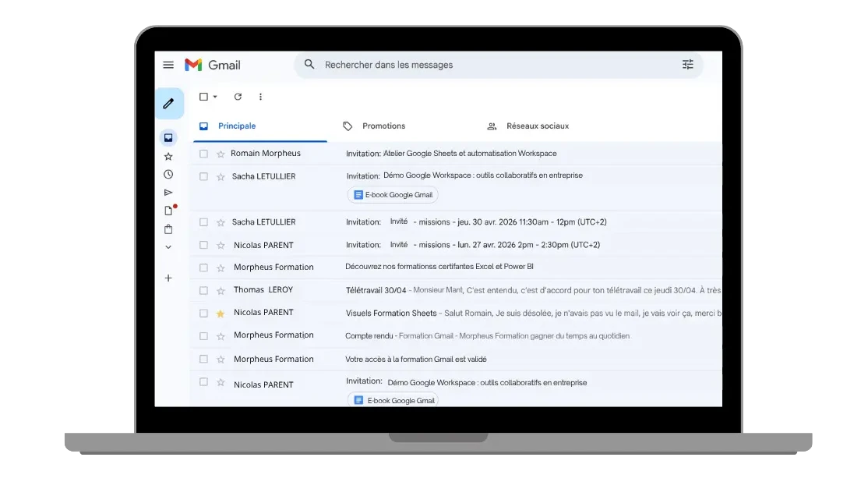Viewport: 868px width, 489px height.
Task: Click Invité badge on 27 avr. invitation
Action: [399, 244]
